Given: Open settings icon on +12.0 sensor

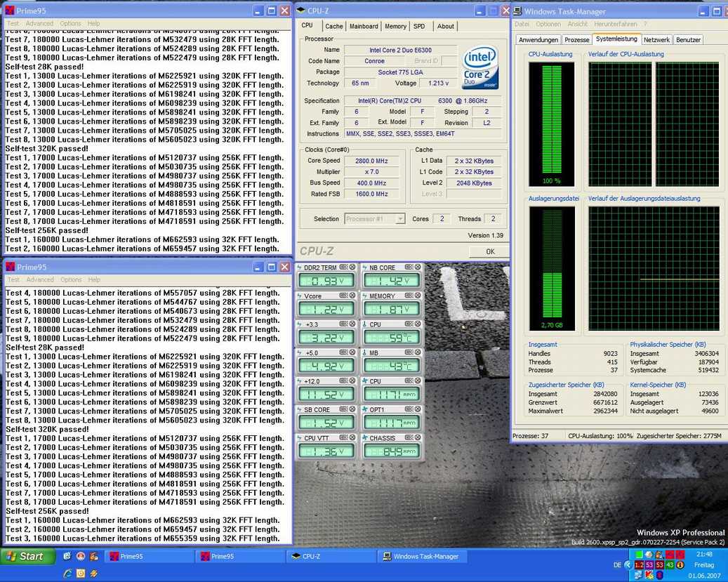Looking at the screenshot, I should point(343,381).
